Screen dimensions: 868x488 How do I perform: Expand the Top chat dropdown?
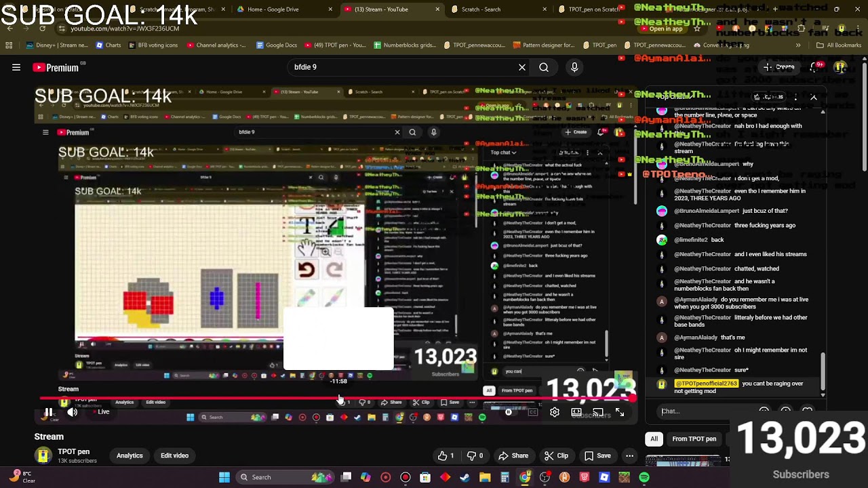[x=674, y=97]
